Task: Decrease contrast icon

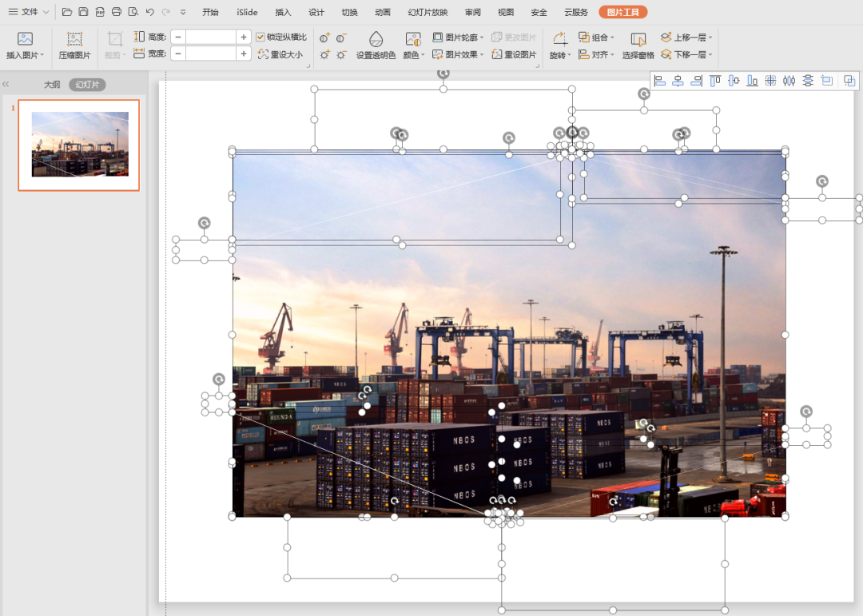Action: [x=341, y=38]
